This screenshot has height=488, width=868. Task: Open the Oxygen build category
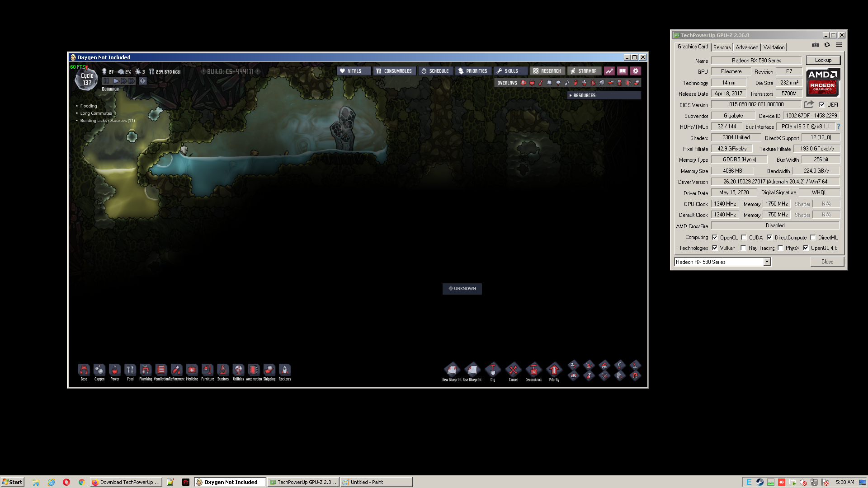point(99,370)
